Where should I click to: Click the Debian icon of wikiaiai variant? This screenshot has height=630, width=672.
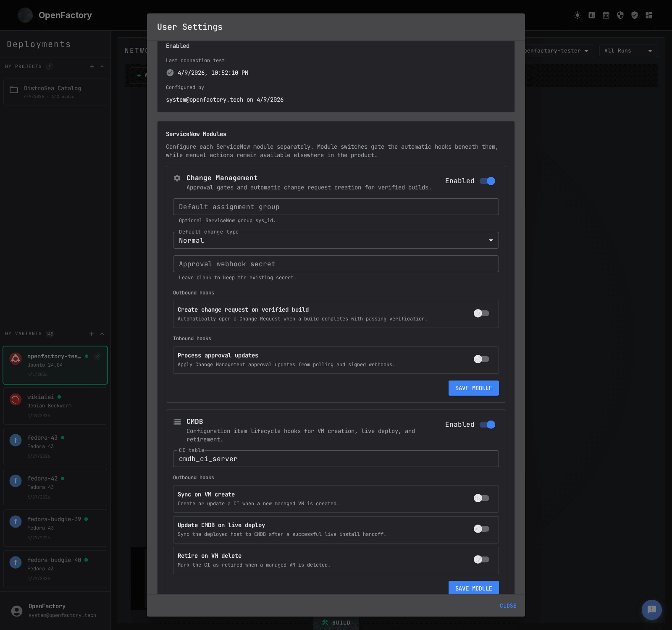16,399
